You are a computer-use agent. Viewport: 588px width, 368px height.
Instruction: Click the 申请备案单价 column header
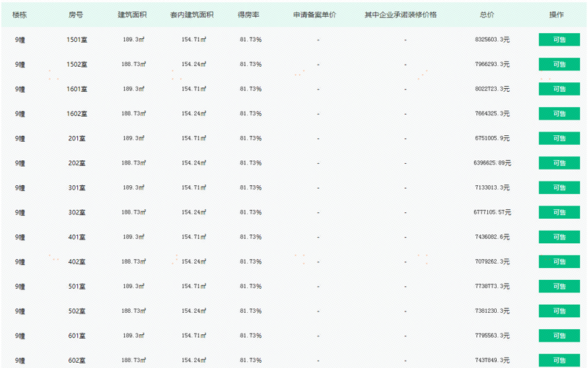315,15
